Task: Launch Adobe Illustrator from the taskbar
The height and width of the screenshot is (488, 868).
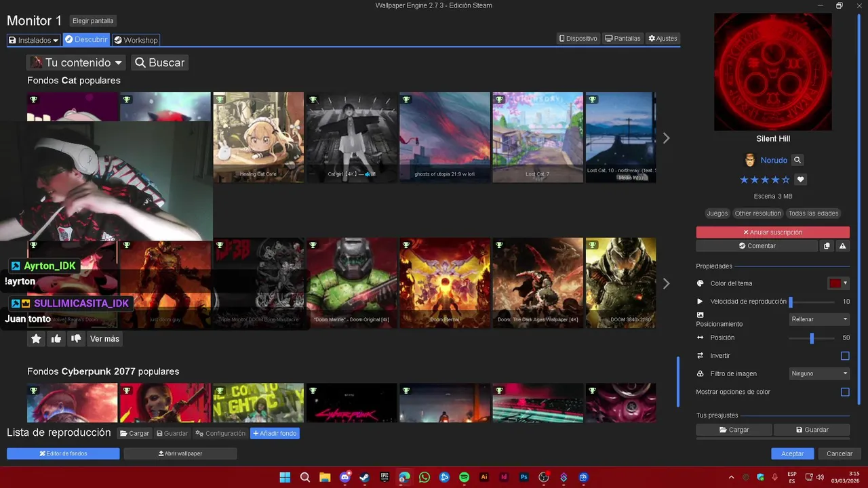Action: tap(484, 477)
